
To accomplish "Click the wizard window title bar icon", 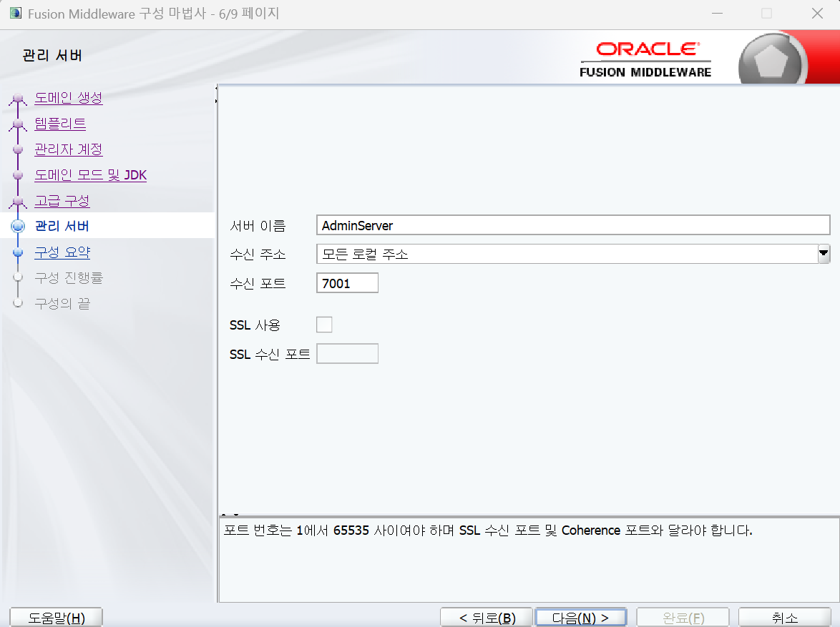I will pyautogui.click(x=16, y=14).
